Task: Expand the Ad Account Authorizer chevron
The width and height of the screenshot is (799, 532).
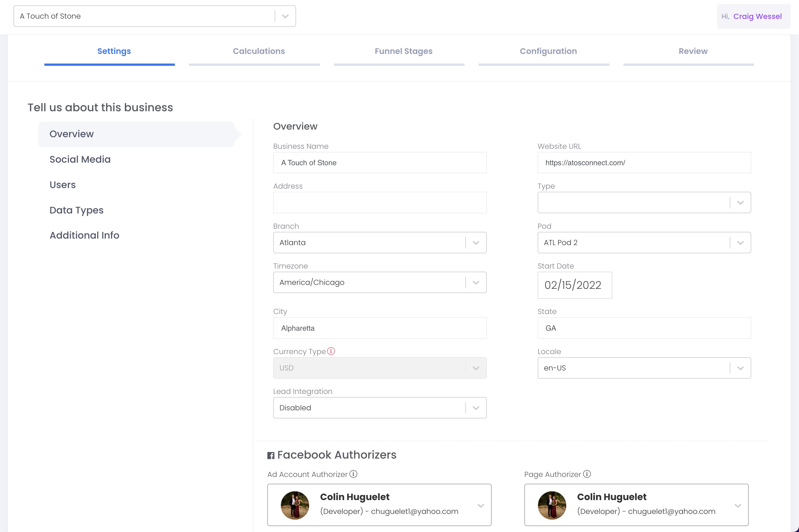Action: click(x=480, y=505)
